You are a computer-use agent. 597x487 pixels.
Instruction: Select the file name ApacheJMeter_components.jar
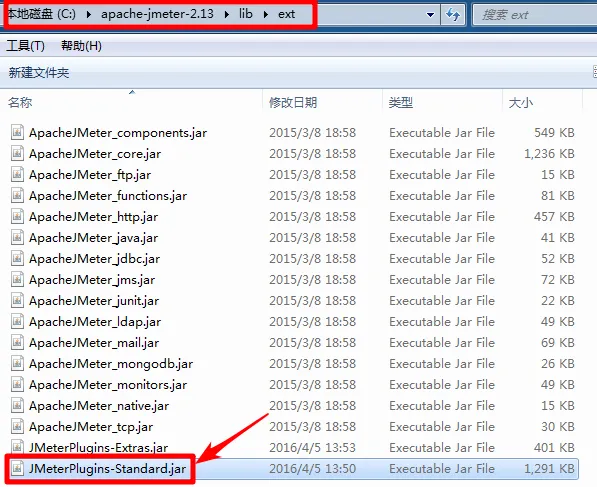click(118, 133)
